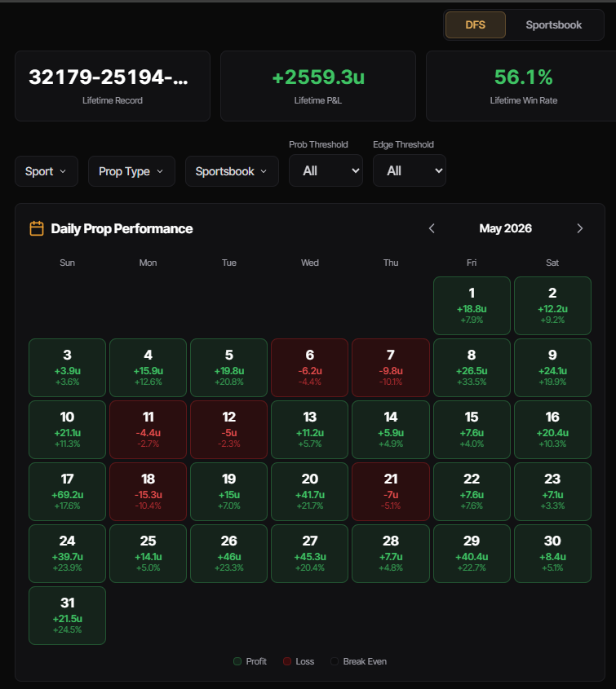Select loss day 6 with -6.2u
The height and width of the screenshot is (689, 616).
(x=310, y=368)
